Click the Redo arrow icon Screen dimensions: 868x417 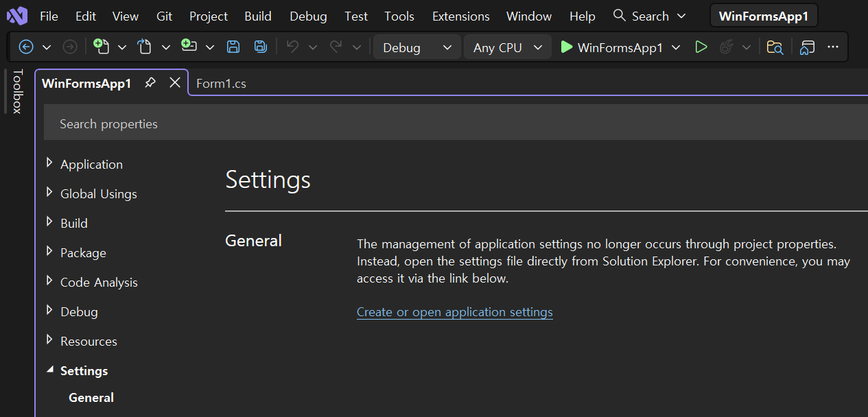pyautogui.click(x=336, y=47)
